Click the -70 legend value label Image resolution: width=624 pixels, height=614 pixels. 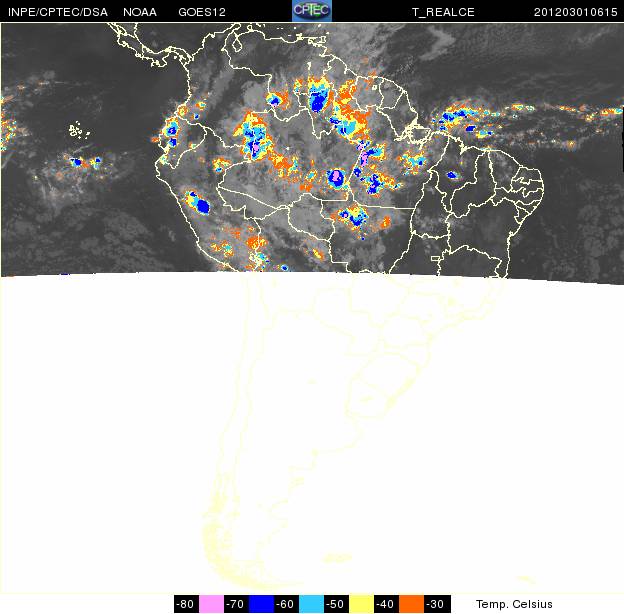(x=236, y=604)
